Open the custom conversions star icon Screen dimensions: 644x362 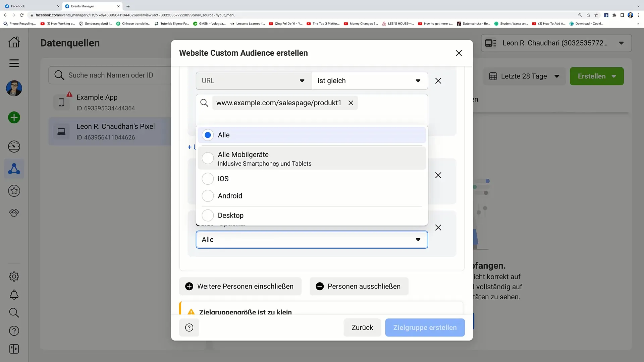14,191
